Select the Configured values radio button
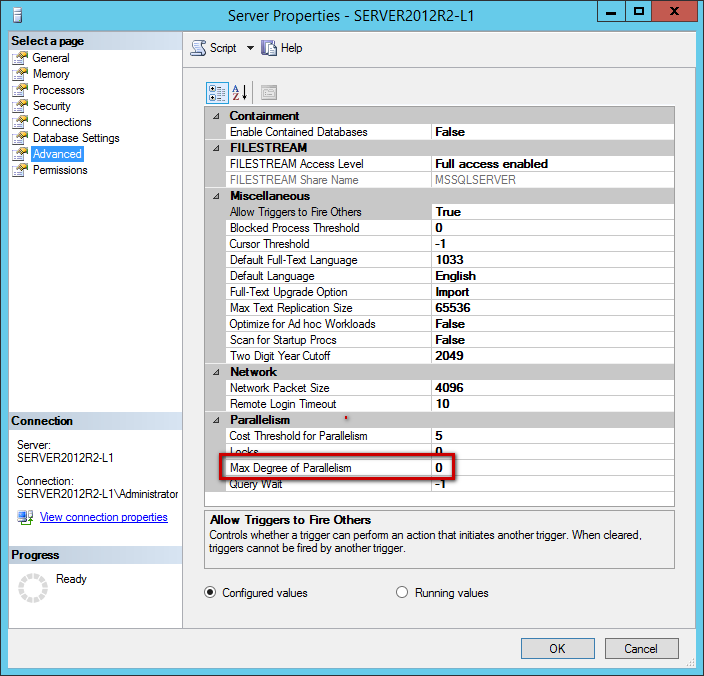 210,593
